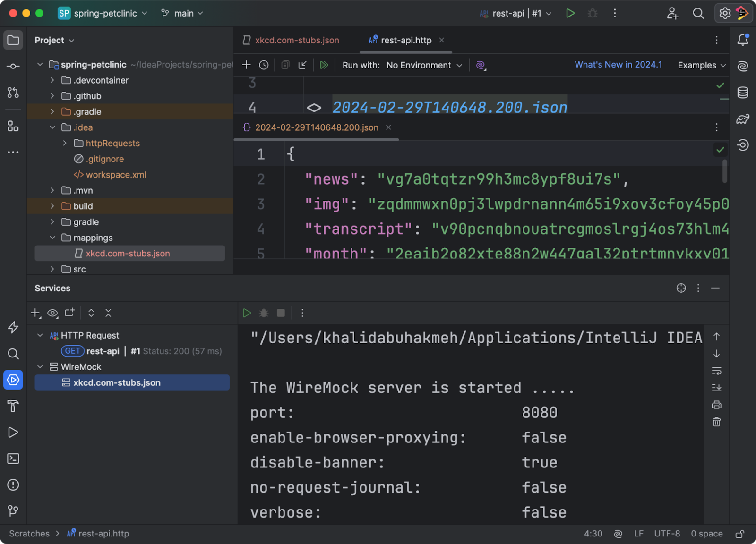Open the Terminal tool window
The width and height of the screenshot is (756, 544).
[13, 459]
